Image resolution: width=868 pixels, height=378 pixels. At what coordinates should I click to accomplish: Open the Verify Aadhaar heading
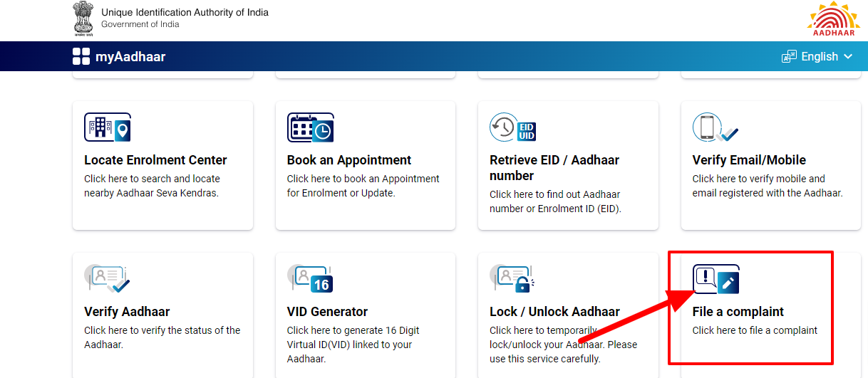[x=127, y=312]
